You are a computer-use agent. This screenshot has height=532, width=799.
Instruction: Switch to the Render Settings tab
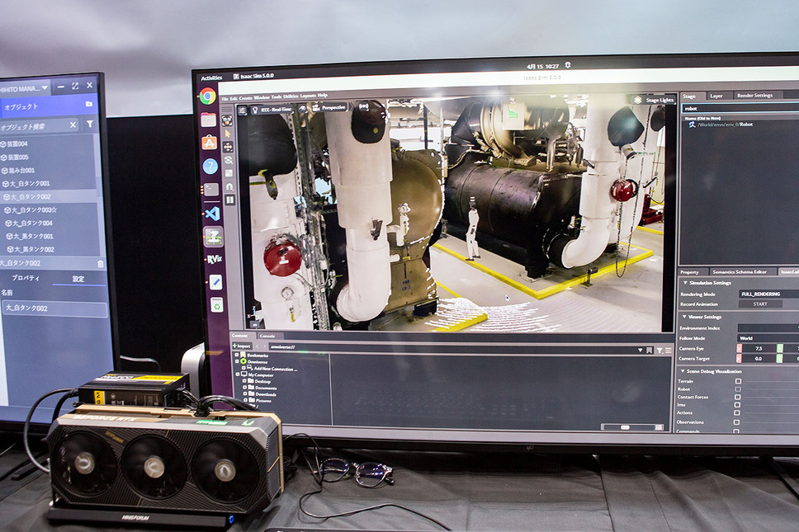tap(755, 96)
